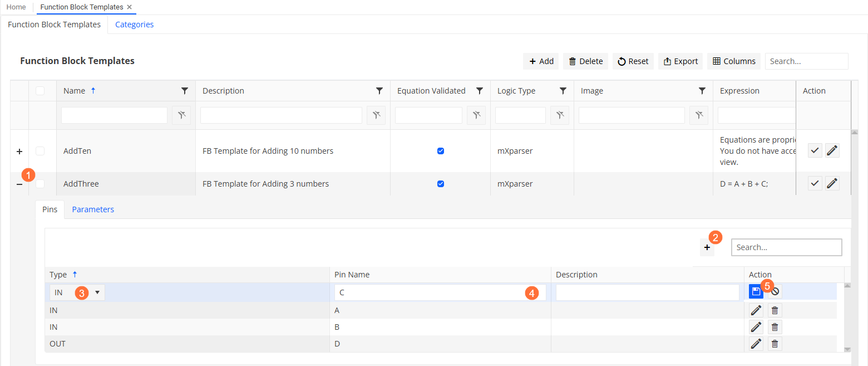The width and height of the screenshot is (868, 366).
Task: Collapse the AddThree row
Action: click(19, 184)
